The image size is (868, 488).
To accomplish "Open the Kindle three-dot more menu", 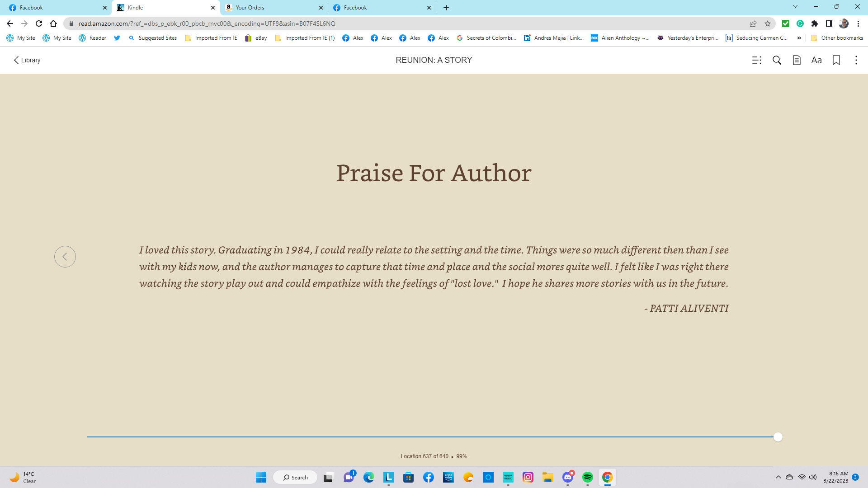I will [x=856, y=60].
